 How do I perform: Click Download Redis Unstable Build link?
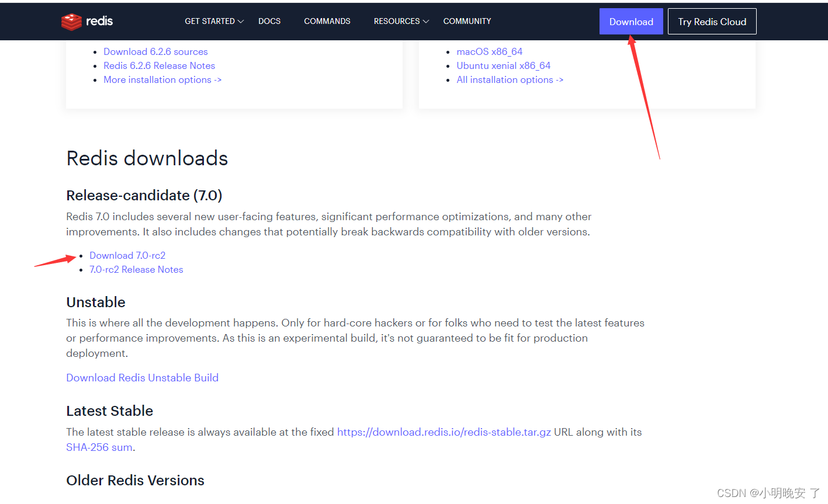pos(142,378)
